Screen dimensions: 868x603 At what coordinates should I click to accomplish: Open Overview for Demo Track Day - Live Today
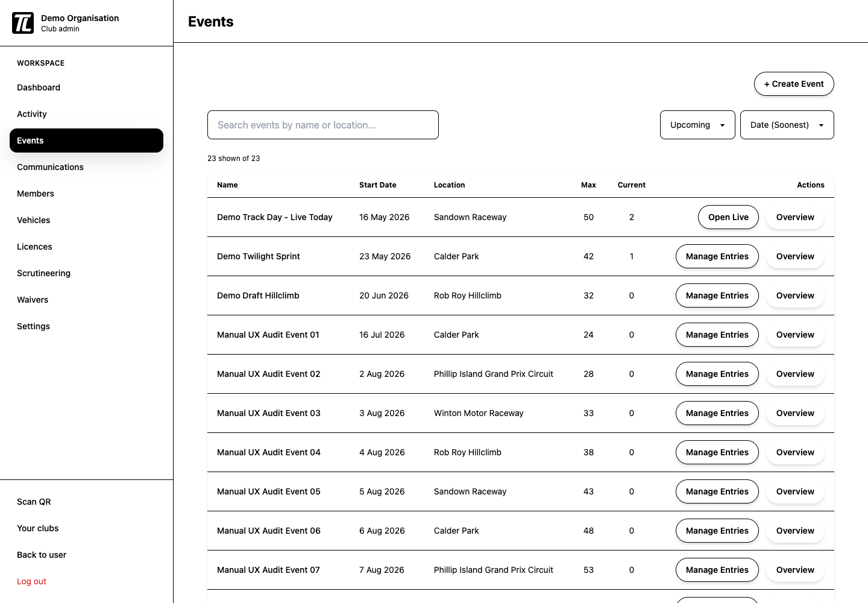[x=795, y=217]
